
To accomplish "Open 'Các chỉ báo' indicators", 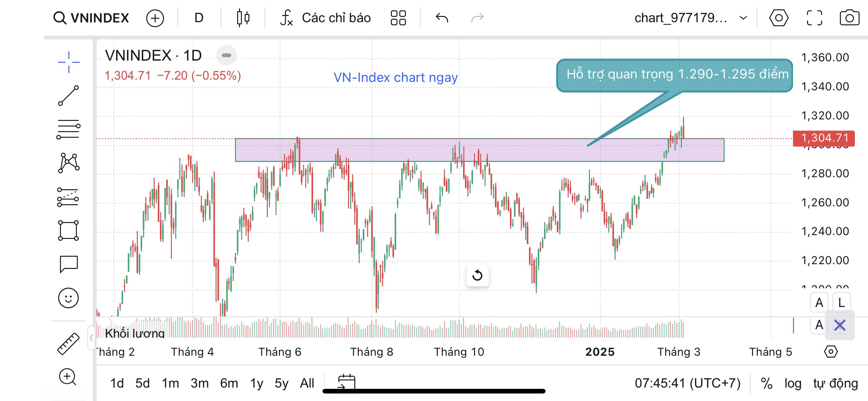I will pos(326,18).
